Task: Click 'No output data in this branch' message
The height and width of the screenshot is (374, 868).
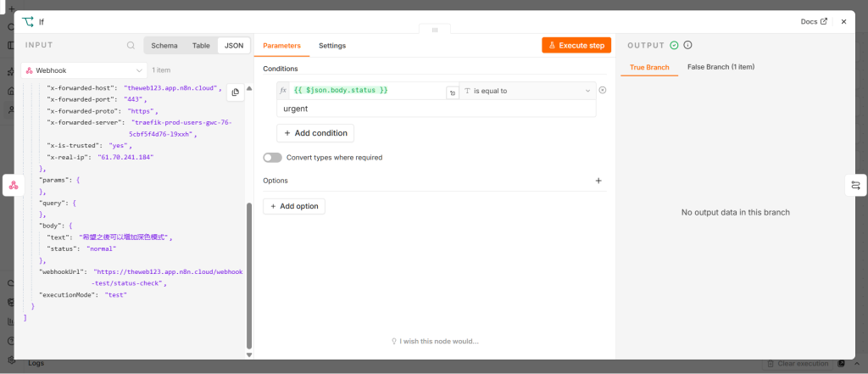Action: (735, 212)
